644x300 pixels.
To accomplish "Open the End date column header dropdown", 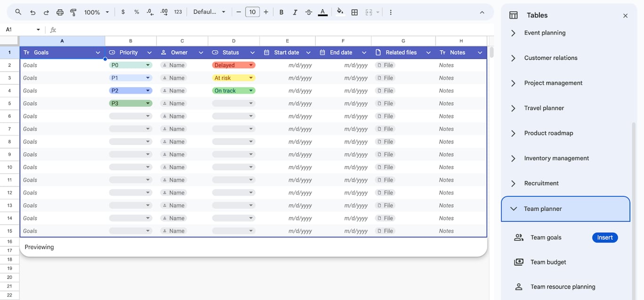I will click(364, 53).
